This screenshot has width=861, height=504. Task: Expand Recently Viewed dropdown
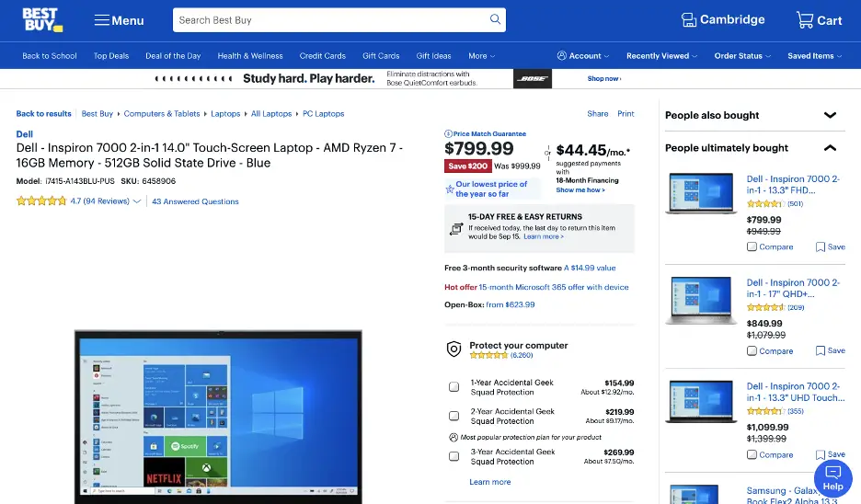tap(661, 56)
